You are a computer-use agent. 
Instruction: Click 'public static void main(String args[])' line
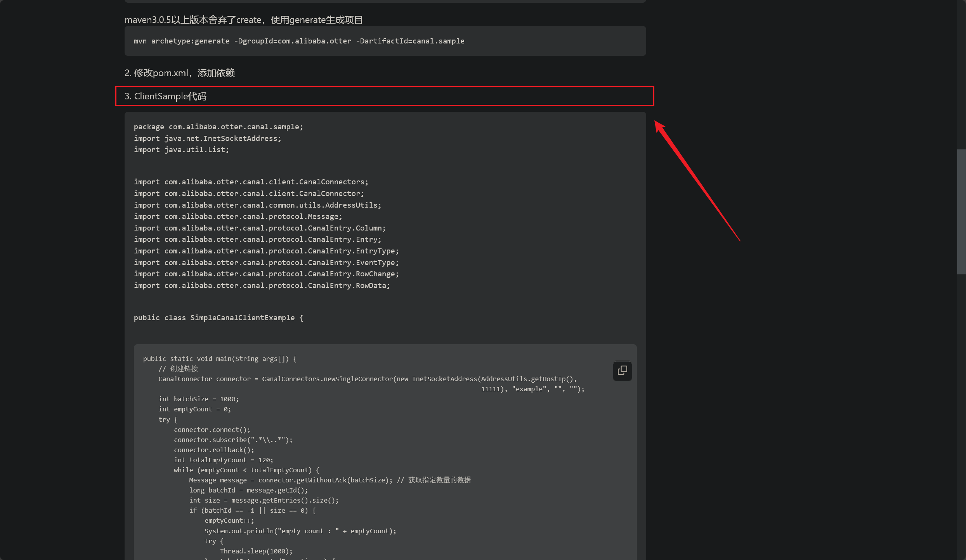(220, 359)
